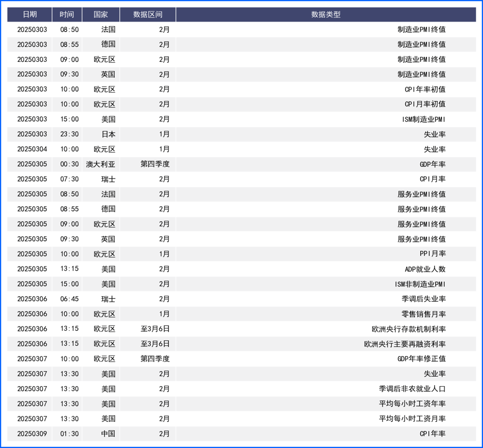Click 2月 in the 中国 CPI年率 row
Viewport: 483px width, 448px height.
(x=164, y=433)
